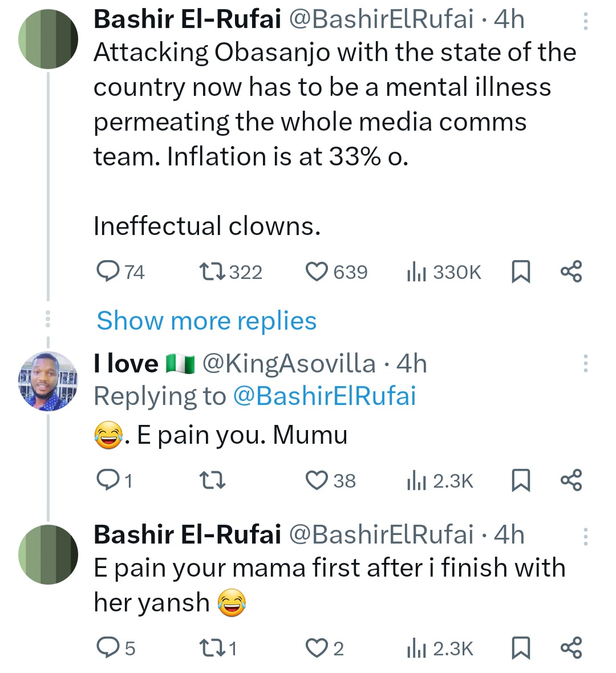Share the Attacking Obasanjo tweet
616x673 pixels.
click(x=571, y=271)
